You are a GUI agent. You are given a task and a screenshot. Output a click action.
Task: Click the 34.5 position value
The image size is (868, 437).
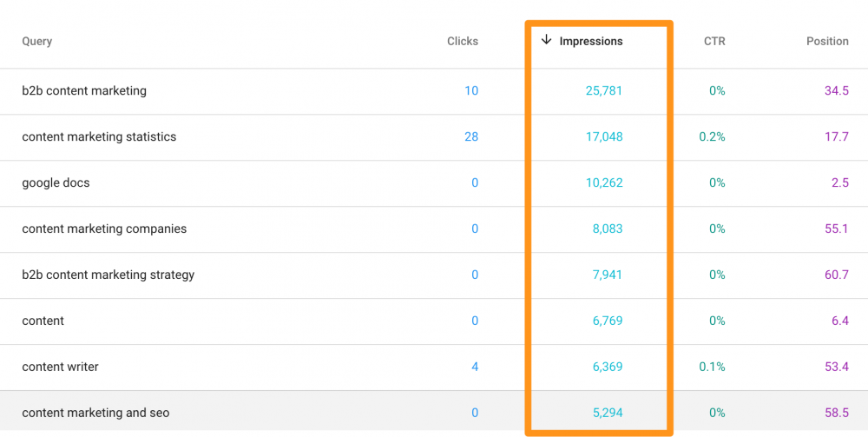[x=836, y=90]
